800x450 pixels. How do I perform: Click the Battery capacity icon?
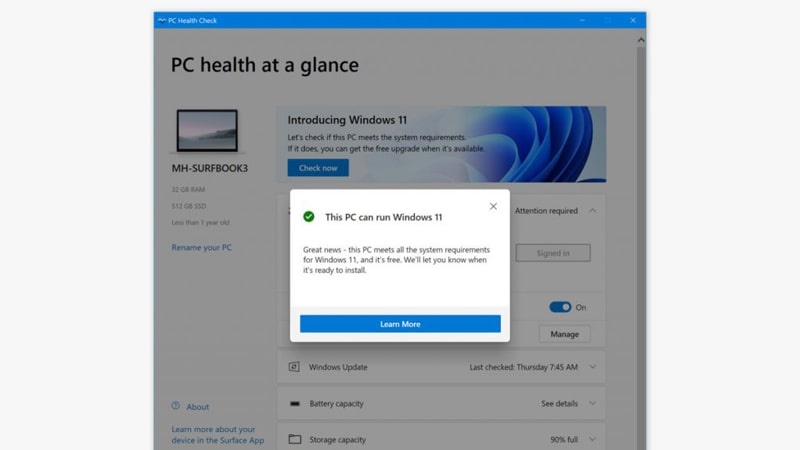click(x=295, y=404)
